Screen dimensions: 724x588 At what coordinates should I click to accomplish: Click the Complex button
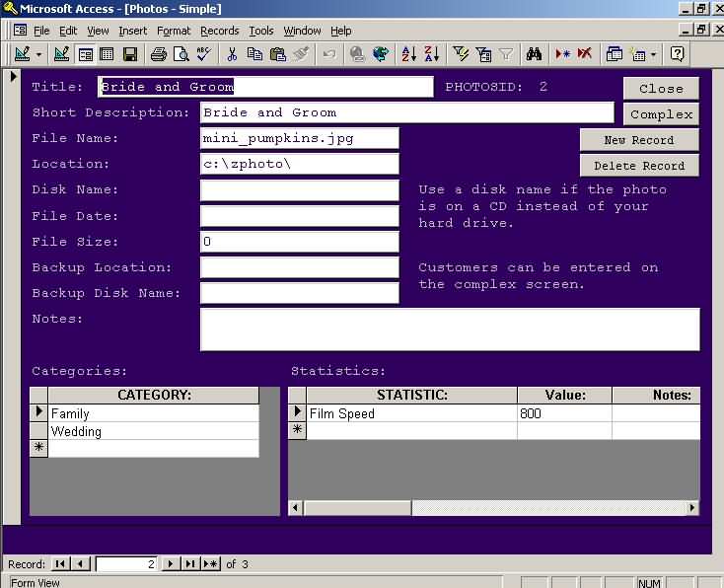661,114
